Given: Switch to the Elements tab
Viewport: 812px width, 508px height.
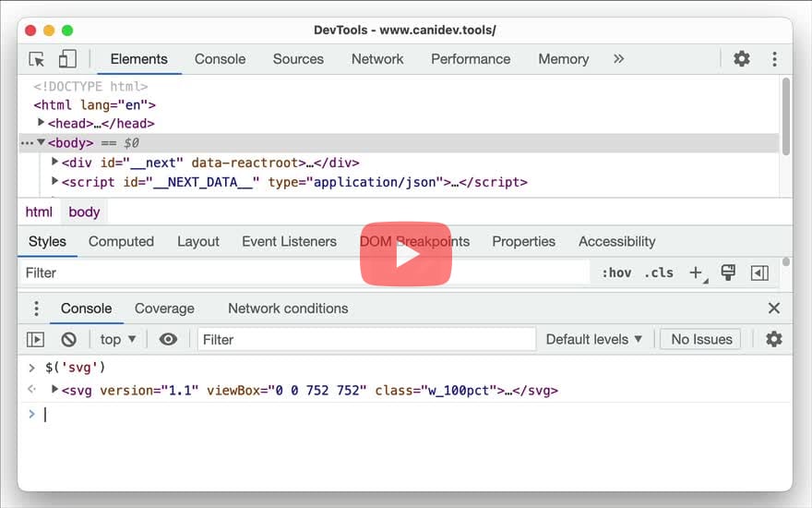Looking at the screenshot, I should click(x=138, y=59).
